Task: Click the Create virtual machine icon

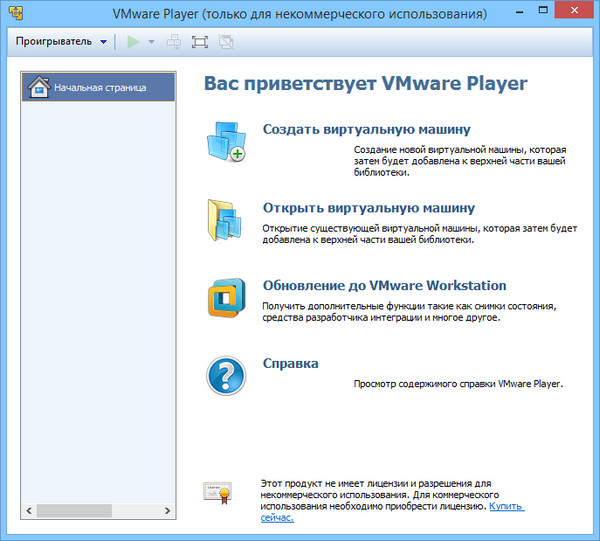Action: point(225,141)
